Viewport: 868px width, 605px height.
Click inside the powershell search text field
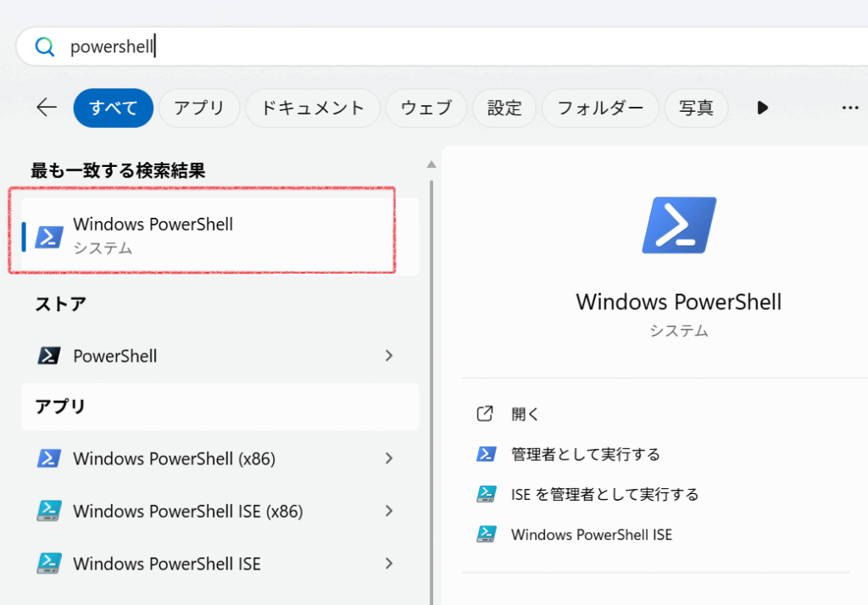click(x=424, y=47)
